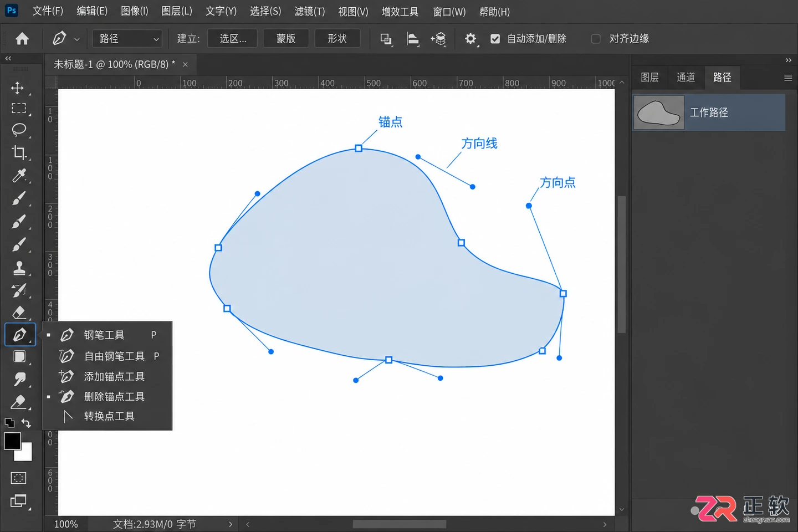Select the rounded rectangle Shape tool
798x532 pixels.
click(x=19, y=356)
